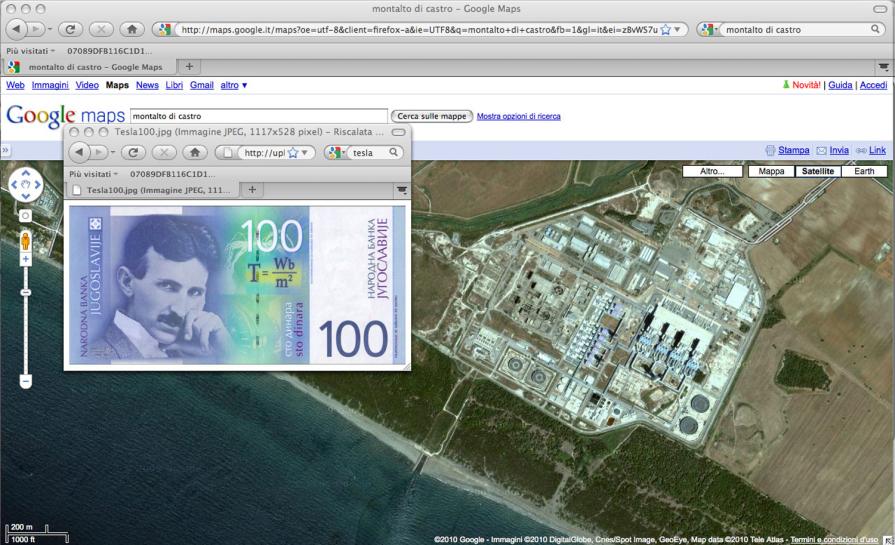Click the map zoom slider track
The image size is (895, 545).
[x=26, y=320]
